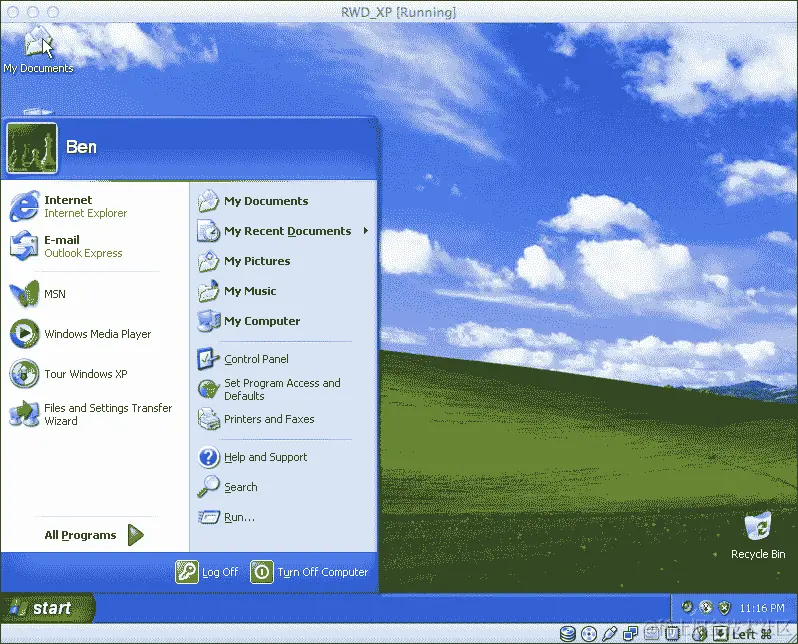The image size is (798, 644).
Task: Open Internet Explorer from the Start menu
Action: click(69, 206)
